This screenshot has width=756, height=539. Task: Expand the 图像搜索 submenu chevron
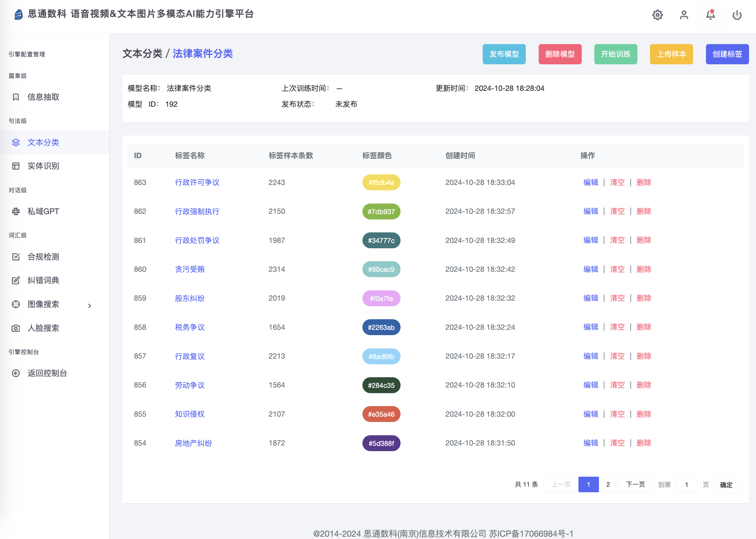point(89,306)
